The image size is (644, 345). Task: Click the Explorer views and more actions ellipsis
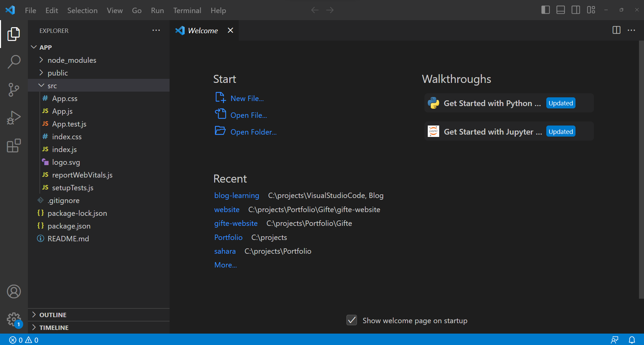pyautogui.click(x=156, y=30)
